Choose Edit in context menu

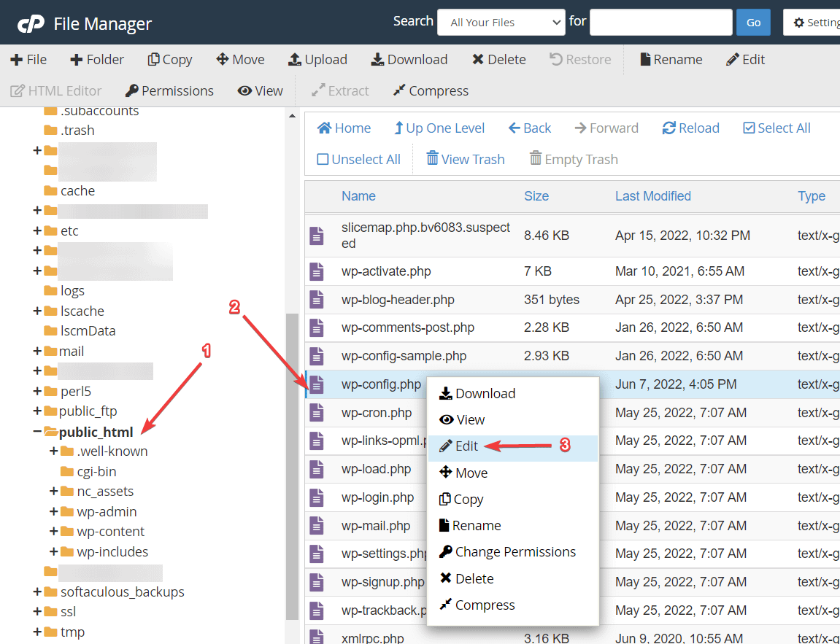[512, 446]
